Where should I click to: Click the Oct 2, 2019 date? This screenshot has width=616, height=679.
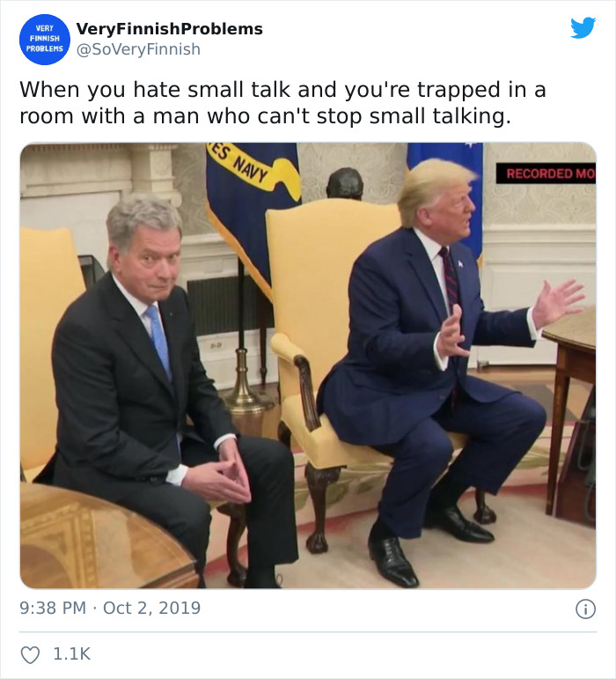coord(152,608)
